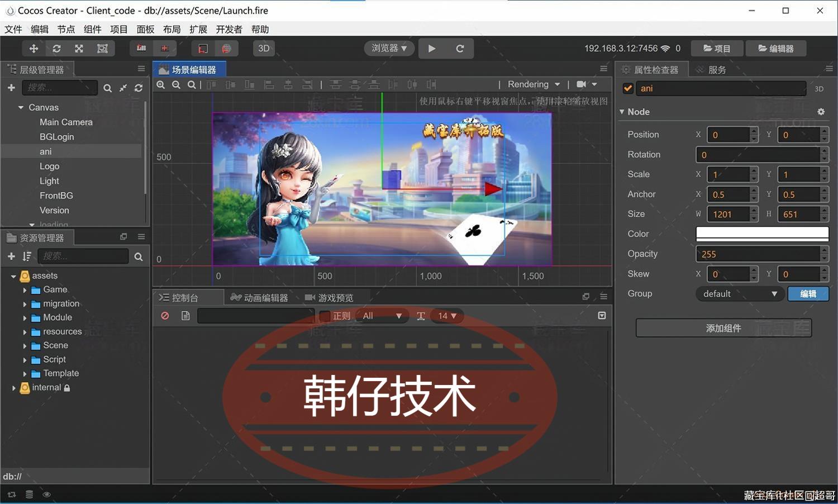The height and width of the screenshot is (504, 838).
Task: Open the hierarchy panel menu
Action: (x=141, y=69)
